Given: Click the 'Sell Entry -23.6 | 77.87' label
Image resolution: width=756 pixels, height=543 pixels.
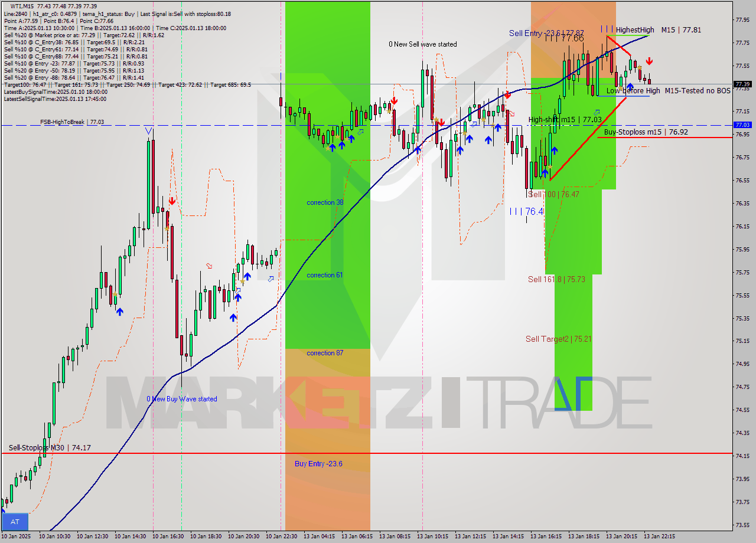Looking at the screenshot, I should 546,33.
